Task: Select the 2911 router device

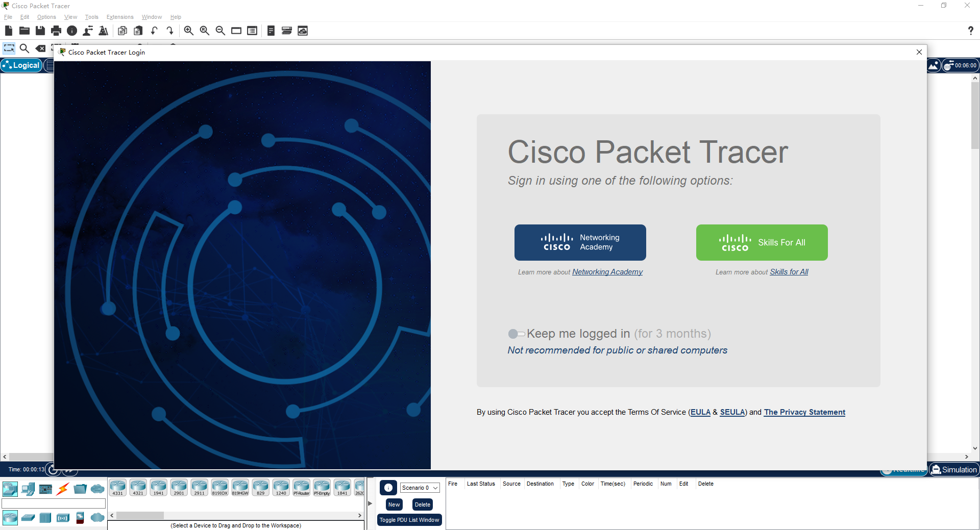Action: pyautogui.click(x=199, y=487)
